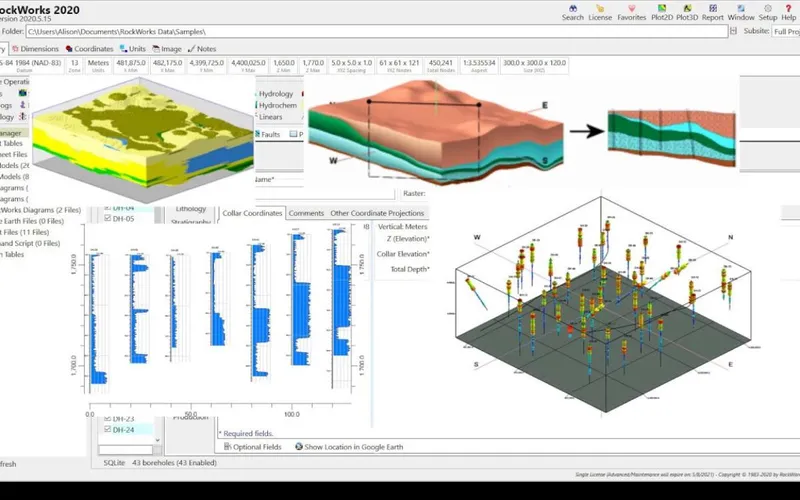The height and width of the screenshot is (500, 800).
Task: Click borehole list scroll down arrow
Action: (x=157, y=440)
